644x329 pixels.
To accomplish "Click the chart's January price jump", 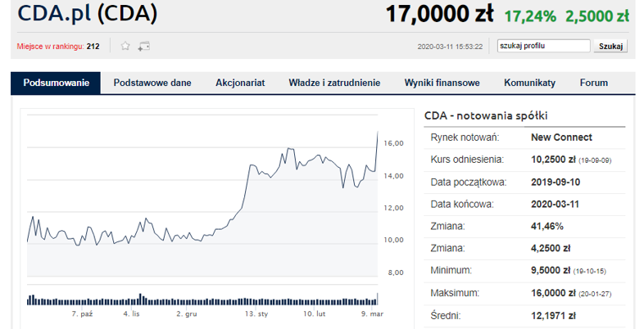I will click(x=246, y=187).
